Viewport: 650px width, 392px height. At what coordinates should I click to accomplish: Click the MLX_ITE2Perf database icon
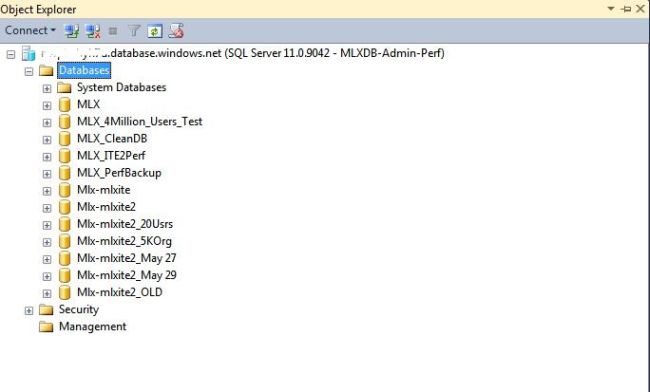coord(65,156)
